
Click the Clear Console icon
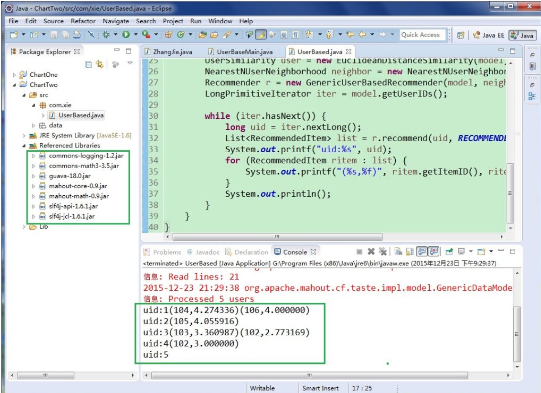pyautogui.click(x=398, y=252)
